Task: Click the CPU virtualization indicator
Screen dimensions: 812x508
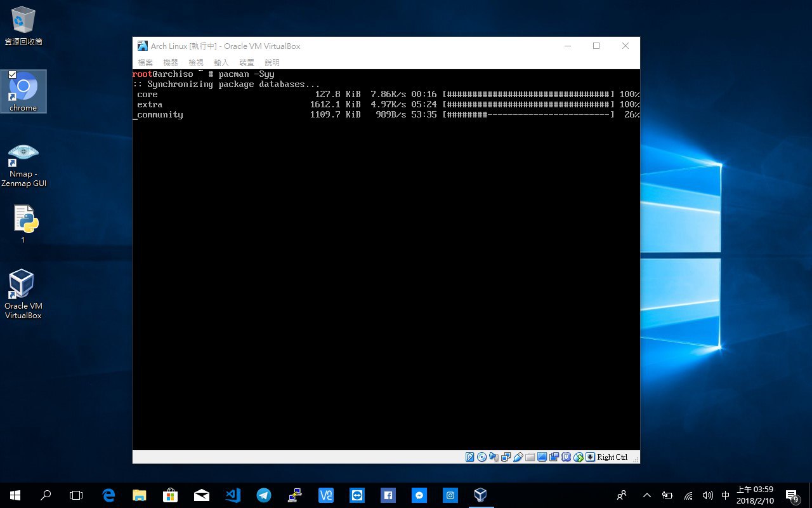Action: [x=566, y=457]
